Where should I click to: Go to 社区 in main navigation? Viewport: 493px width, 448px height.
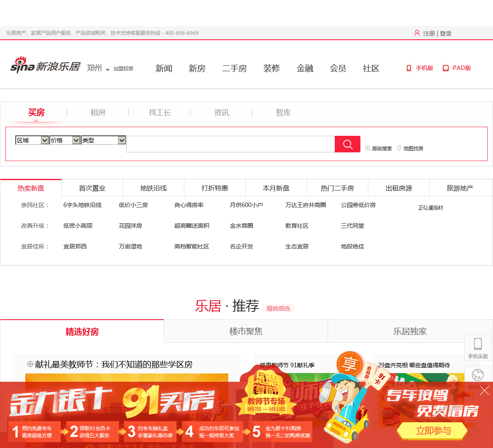coord(371,68)
